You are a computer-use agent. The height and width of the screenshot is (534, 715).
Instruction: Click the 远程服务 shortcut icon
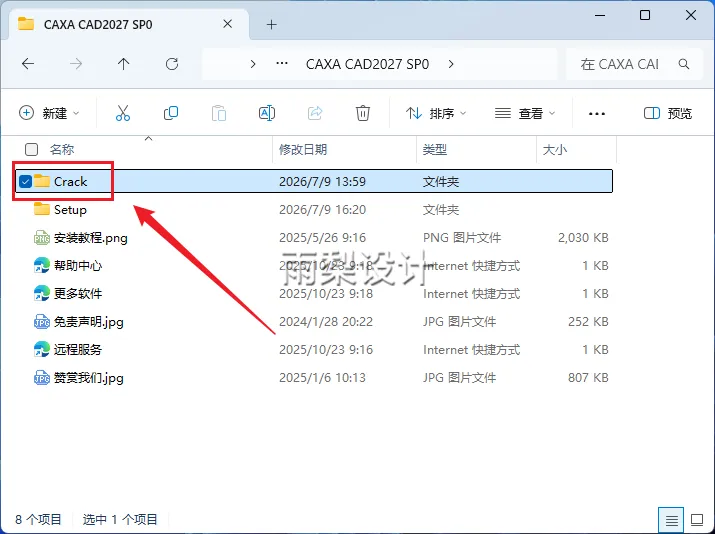[41, 349]
